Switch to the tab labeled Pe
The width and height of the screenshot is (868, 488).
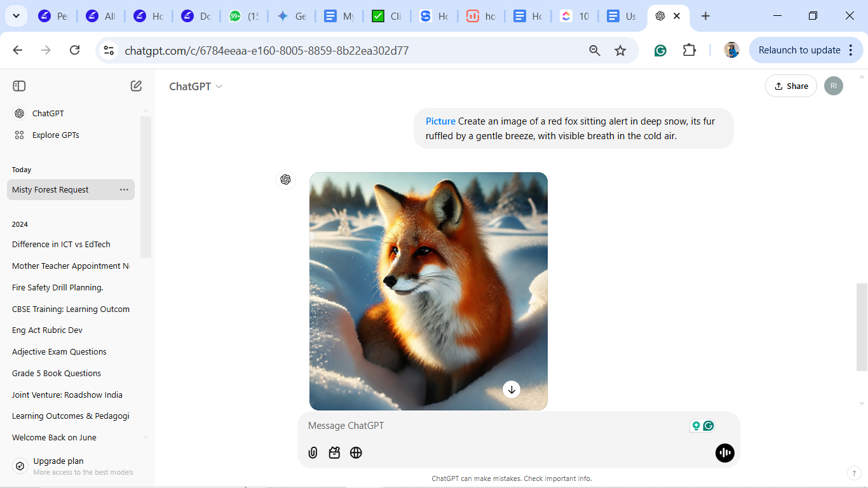53,16
